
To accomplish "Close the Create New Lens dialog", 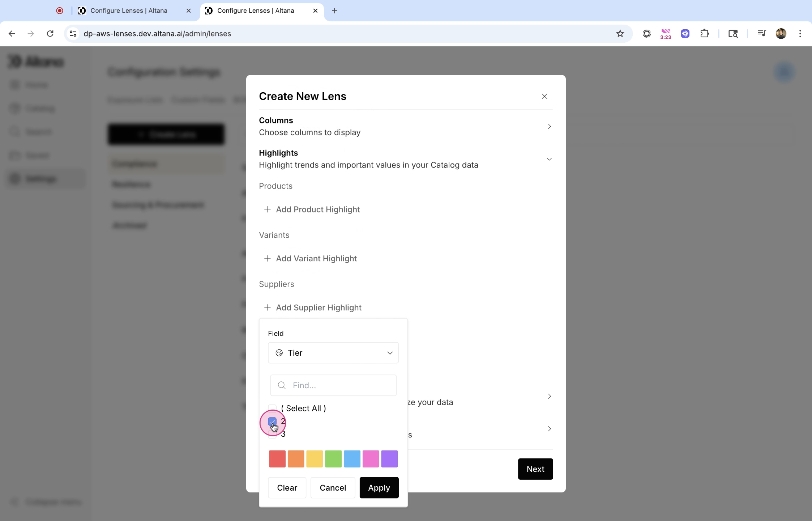I will (x=544, y=96).
